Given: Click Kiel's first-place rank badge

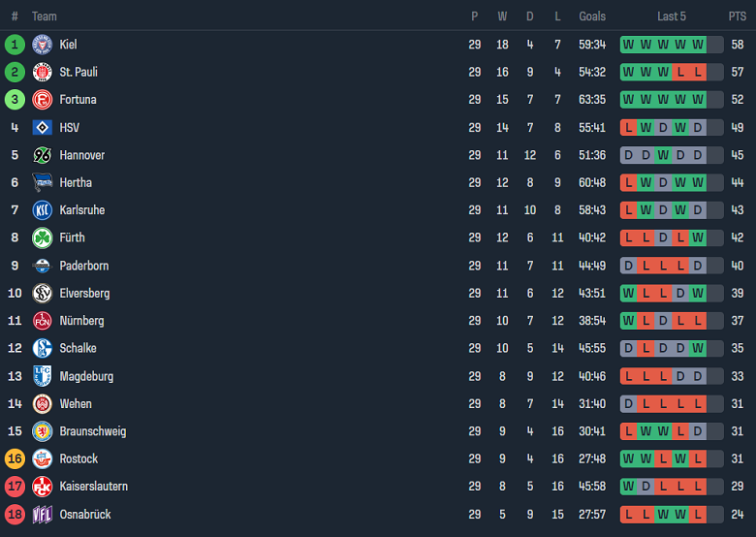Looking at the screenshot, I should pos(15,45).
